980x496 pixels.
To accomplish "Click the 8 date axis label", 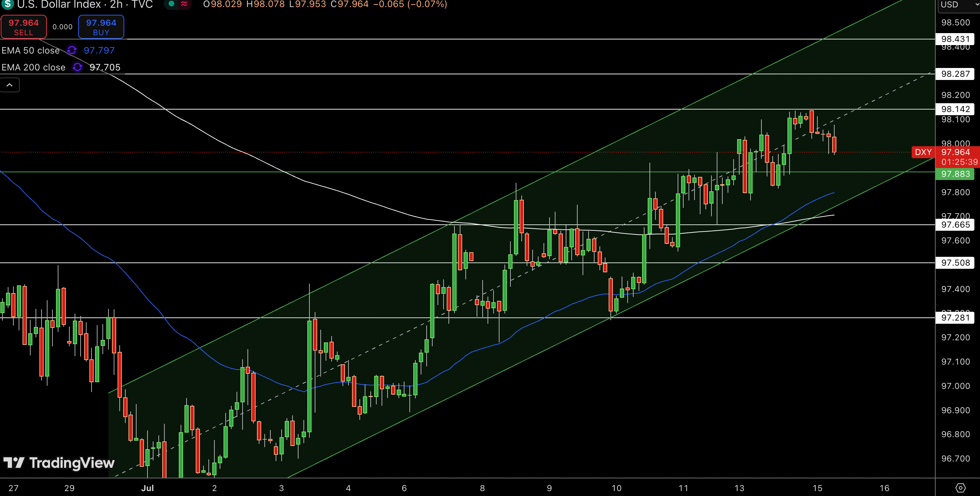I will click(x=482, y=488).
